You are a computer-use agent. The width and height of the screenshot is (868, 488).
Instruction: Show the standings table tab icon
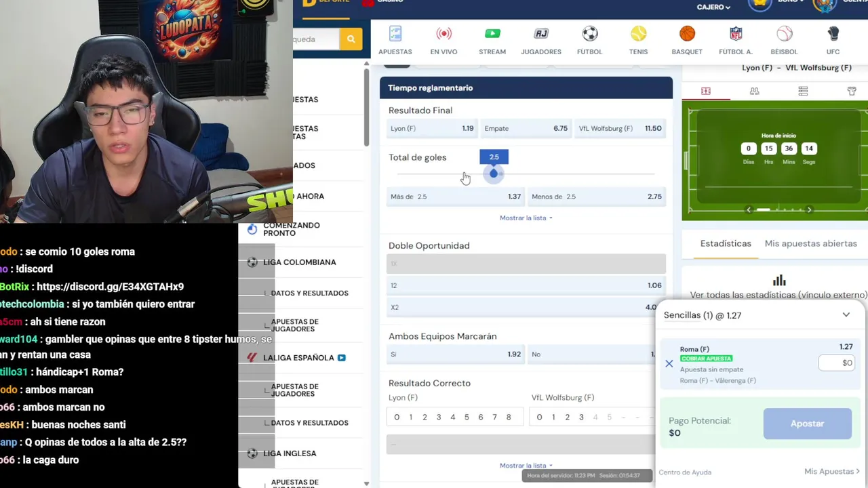pyautogui.click(x=803, y=91)
